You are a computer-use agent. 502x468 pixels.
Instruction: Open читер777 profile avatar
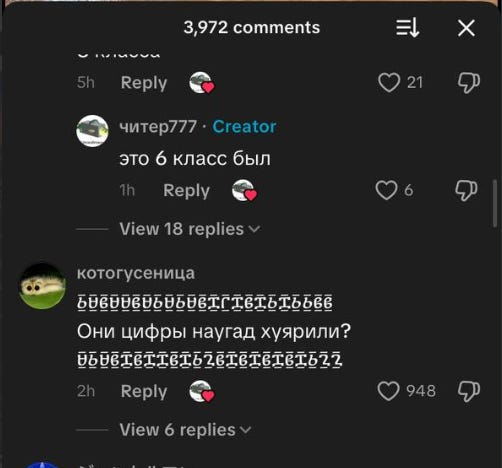92,131
